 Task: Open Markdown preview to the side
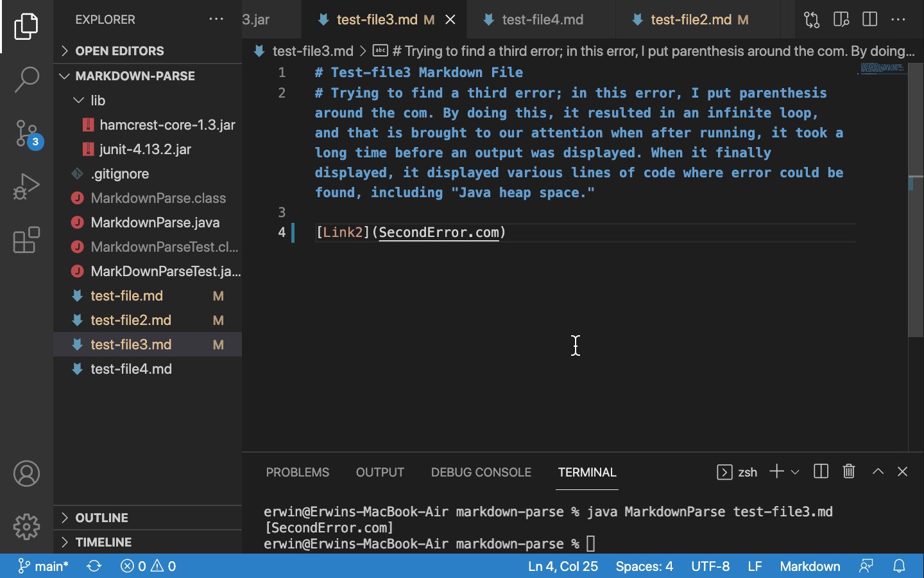841,20
